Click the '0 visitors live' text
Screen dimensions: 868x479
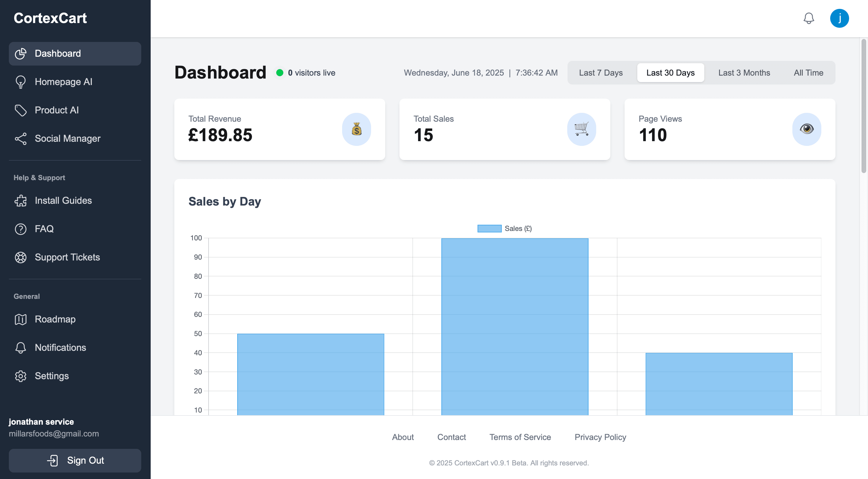pos(312,73)
